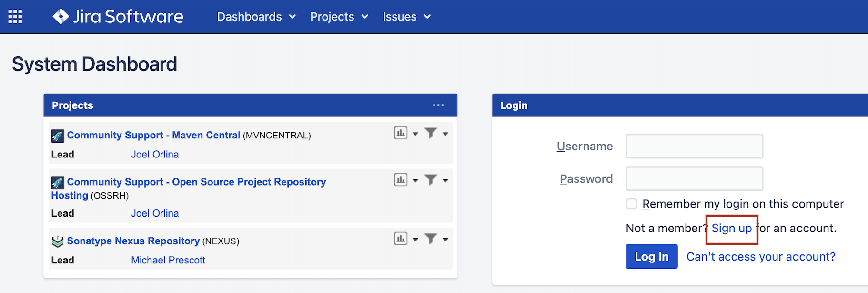
Task: Click the (MVNCENTRAL) project key text
Action: point(277,136)
